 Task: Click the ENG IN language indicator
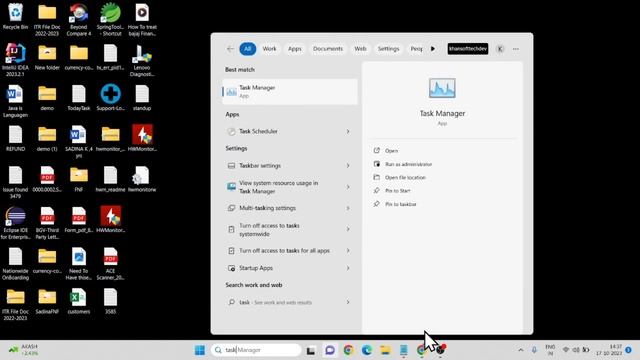[x=550, y=350]
